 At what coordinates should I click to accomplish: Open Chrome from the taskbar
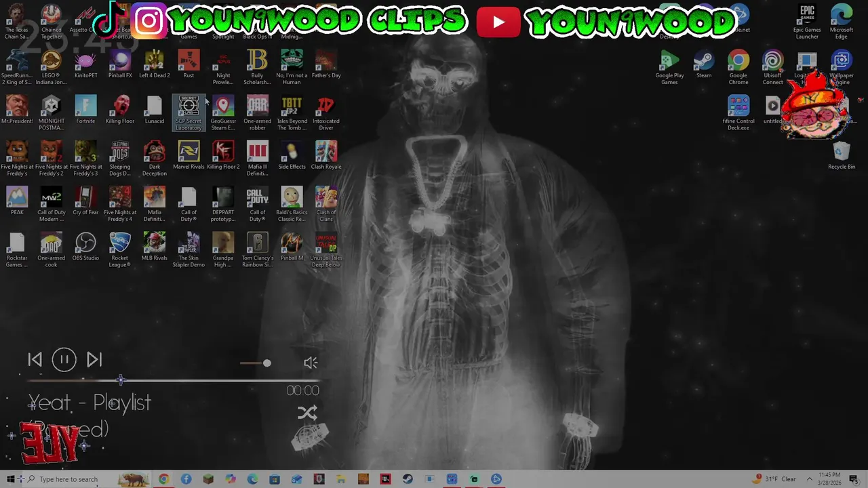163,479
